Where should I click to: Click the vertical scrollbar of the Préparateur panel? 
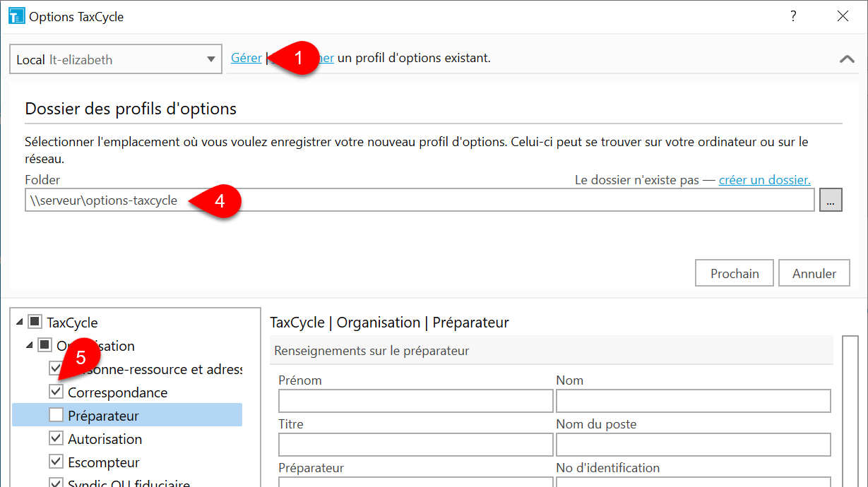tap(850, 411)
